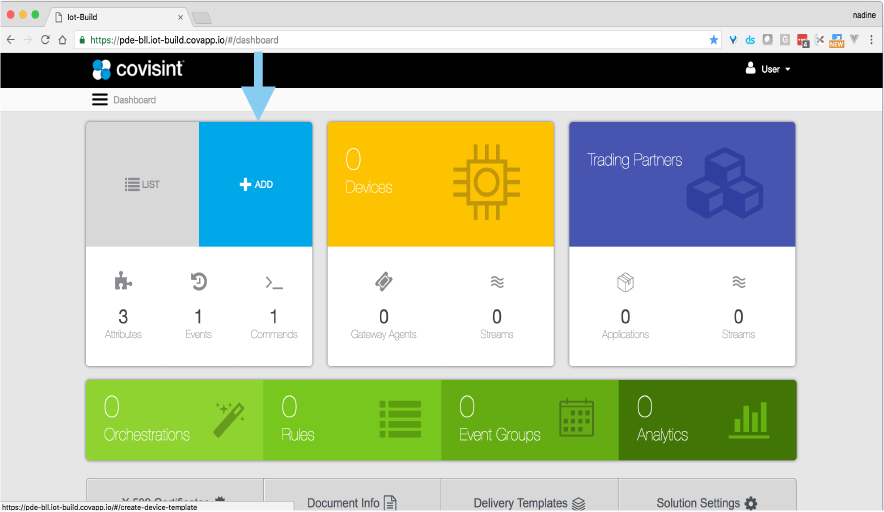This screenshot has width=884, height=512.
Task: Click the Attributes puzzle piece icon
Action: (123, 282)
